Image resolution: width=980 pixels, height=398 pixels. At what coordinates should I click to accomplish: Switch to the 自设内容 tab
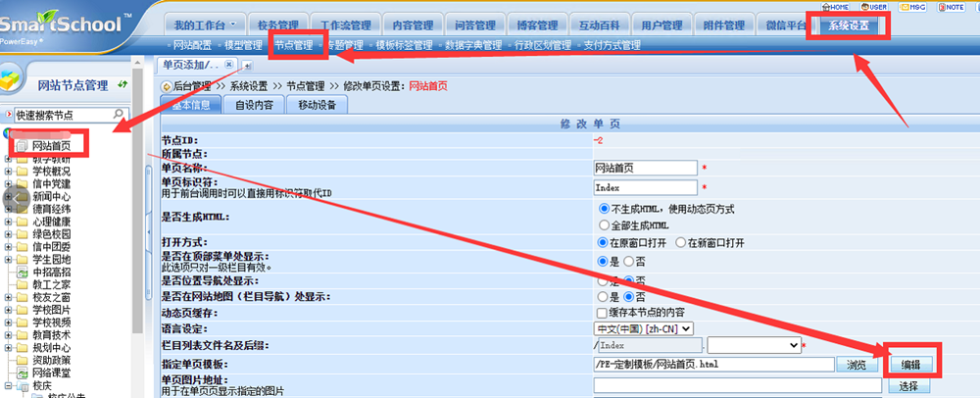click(x=254, y=106)
